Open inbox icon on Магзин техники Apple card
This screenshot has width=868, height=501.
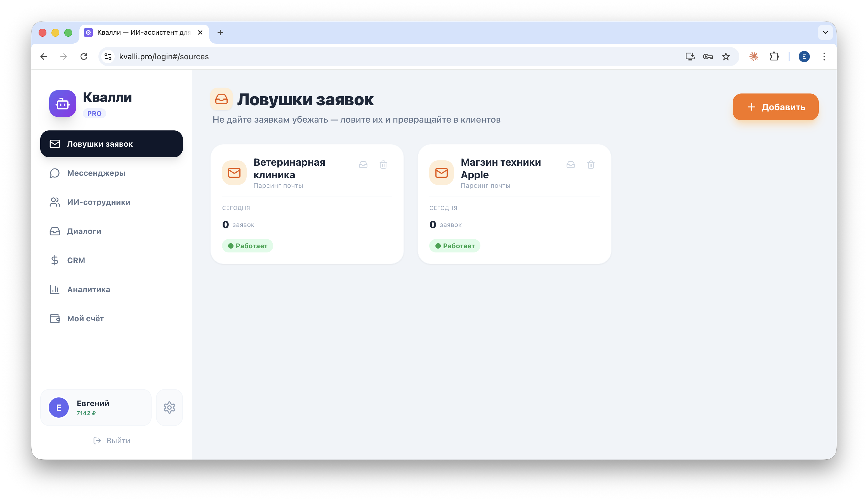point(570,165)
